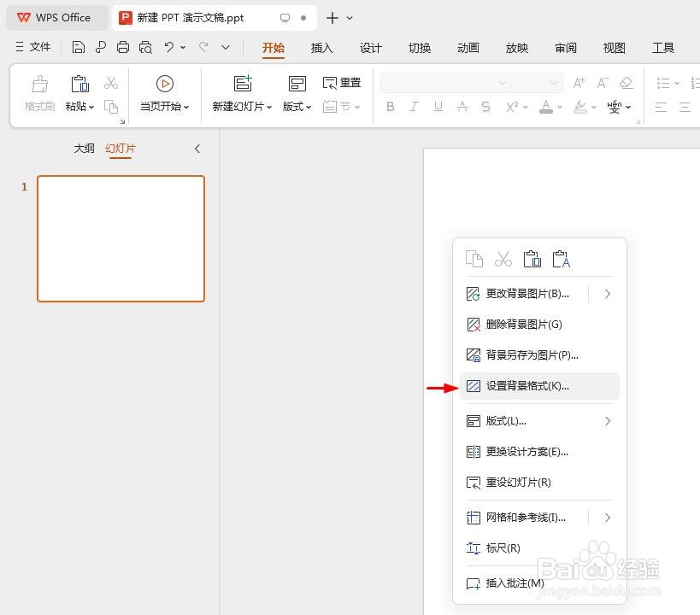700x615 pixels.
Task: Expand quick access toolbar customization chevron
Action: tap(226, 47)
